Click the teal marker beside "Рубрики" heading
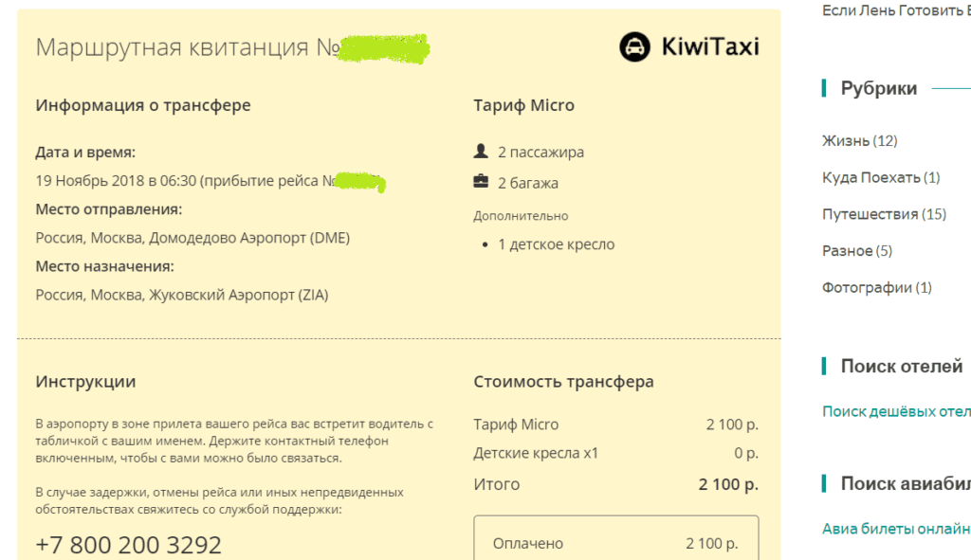The width and height of the screenshot is (971, 560). 823,87
